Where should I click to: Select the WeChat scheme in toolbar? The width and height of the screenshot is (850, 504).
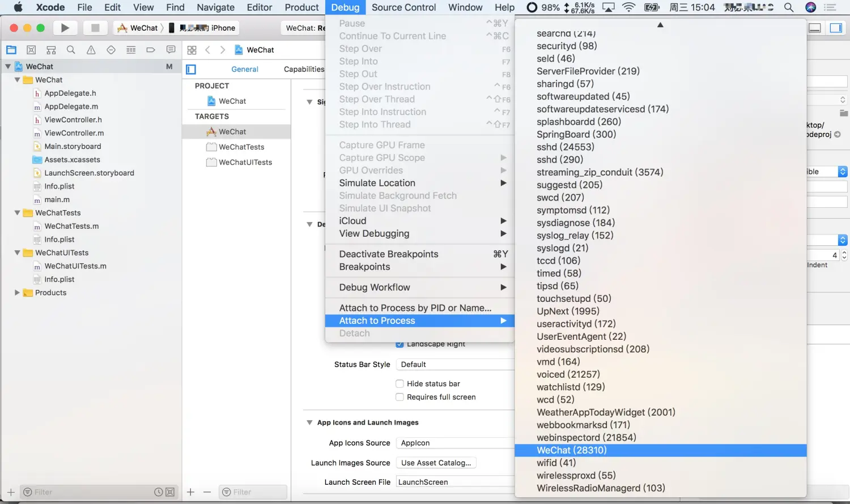pyautogui.click(x=138, y=28)
